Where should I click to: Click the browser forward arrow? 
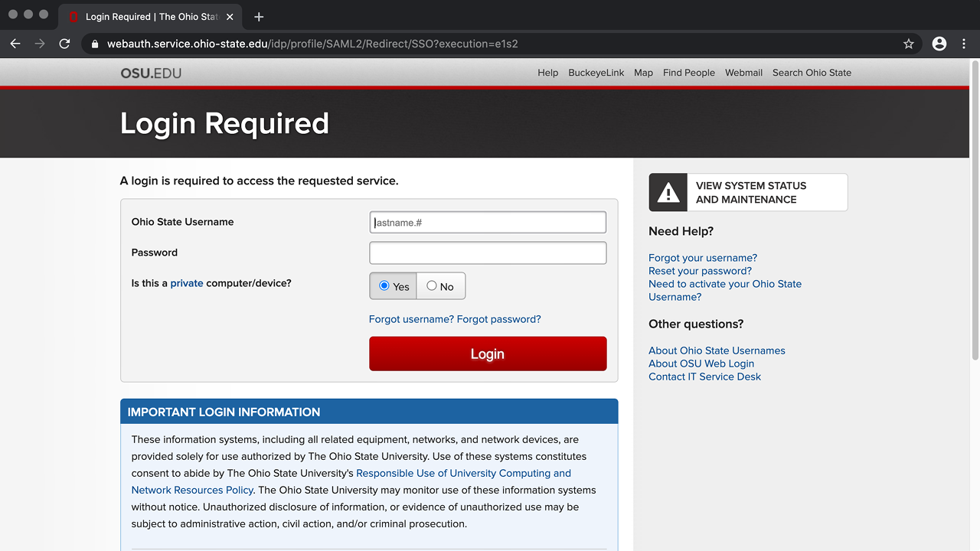tap(40, 44)
